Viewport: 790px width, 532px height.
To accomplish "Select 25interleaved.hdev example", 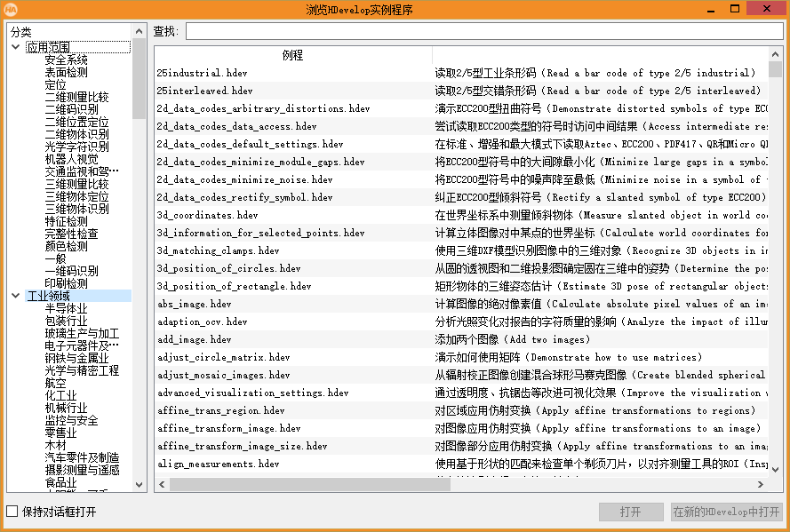I will 204,91.
